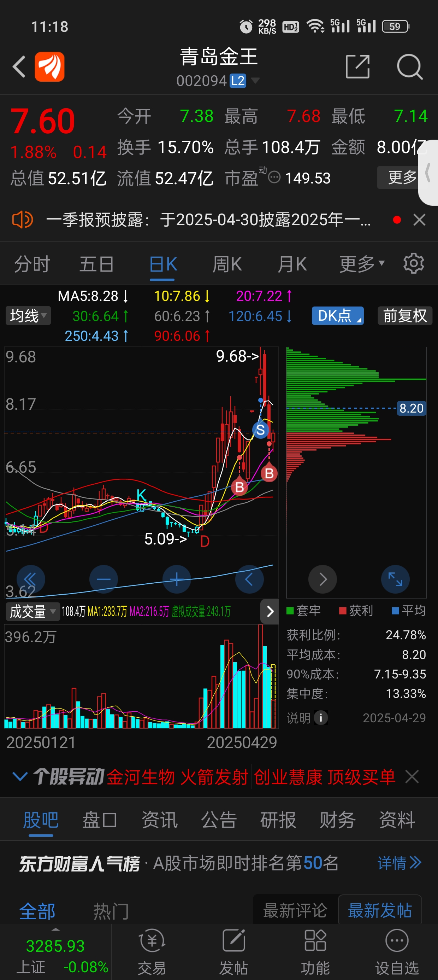
Task: Open the search magnifier icon
Action: [x=410, y=67]
